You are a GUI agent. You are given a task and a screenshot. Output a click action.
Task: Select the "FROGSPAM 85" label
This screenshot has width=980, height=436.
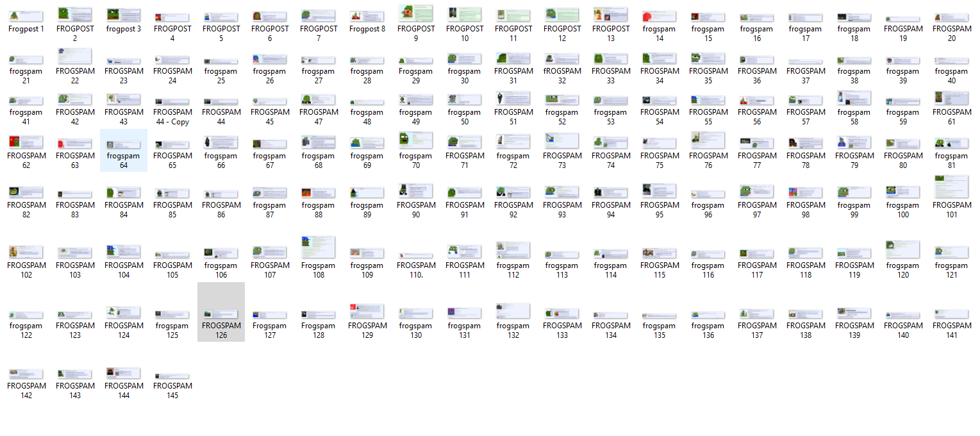coord(172,210)
